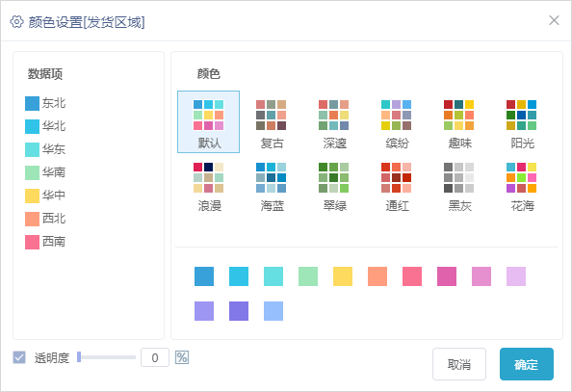This screenshot has width=572, height=392.
Task: Select the 阳光 color theme
Action: coord(521,122)
